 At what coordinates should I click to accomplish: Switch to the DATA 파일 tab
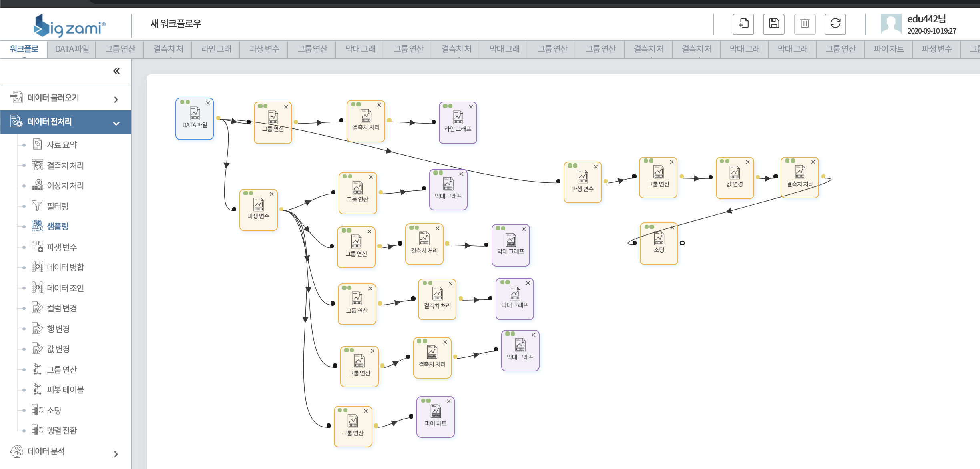click(72, 49)
